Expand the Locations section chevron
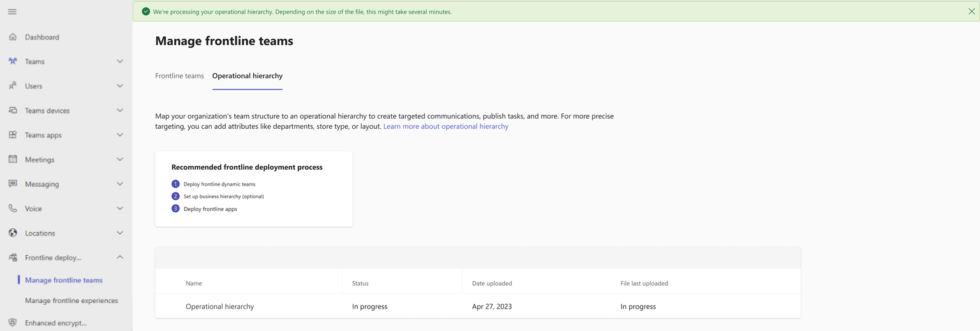The width and height of the screenshot is (980, 331). pyautogui.click(x=120, y=233)
